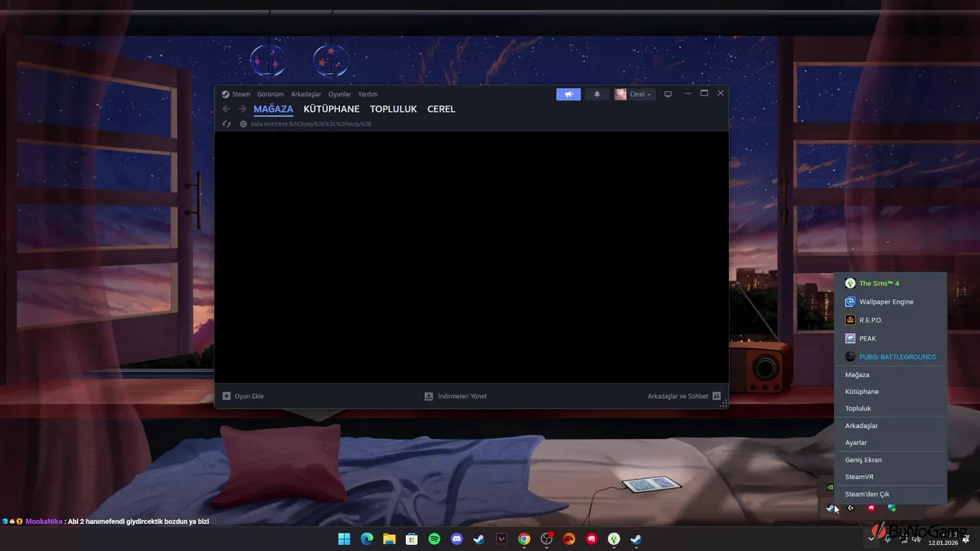Click the taskbar date 12.01.2026
Viewport: 980px width, 551px height.
(x=943, y=543)
